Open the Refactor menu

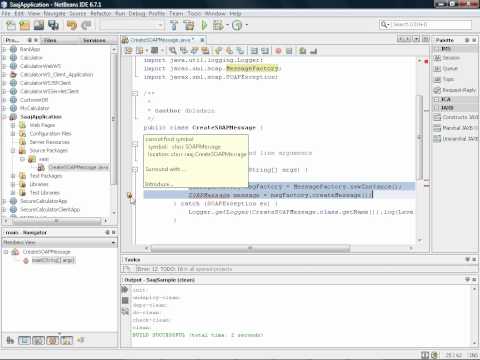click(101, 13)
